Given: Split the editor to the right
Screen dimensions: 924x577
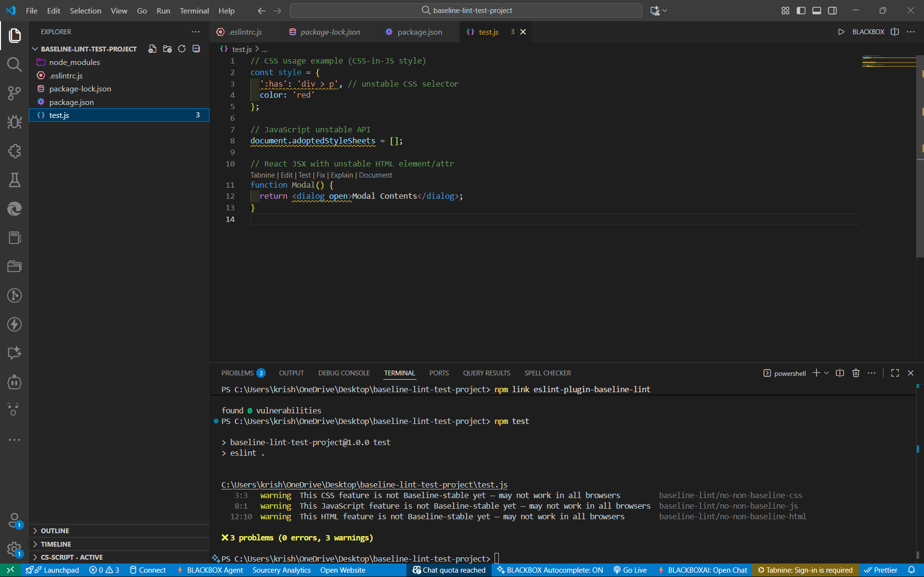Looking at the screenshot, I should click(895, 32).
